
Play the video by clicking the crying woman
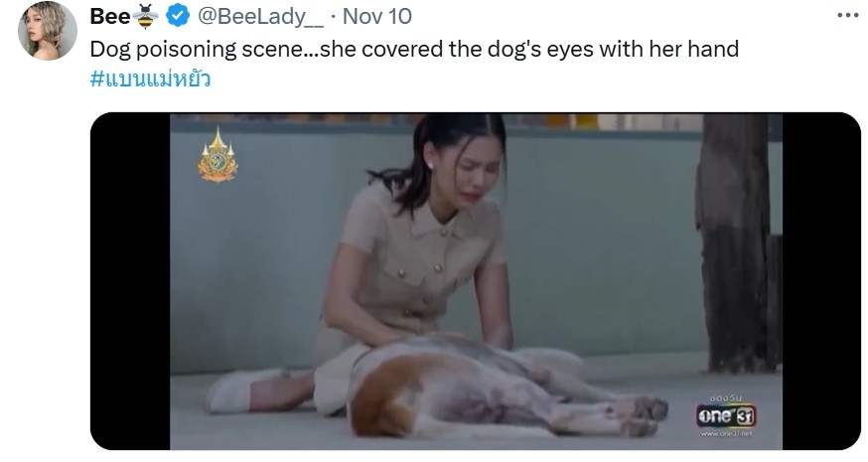pos(421,232)
